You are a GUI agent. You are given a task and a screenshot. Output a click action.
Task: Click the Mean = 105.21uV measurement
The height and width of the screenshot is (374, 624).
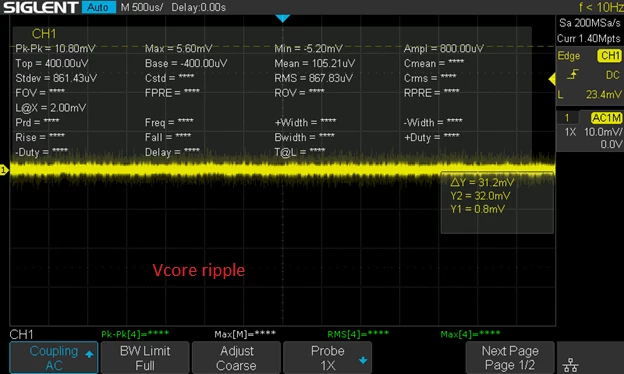pyautogui.click(x=315, y=63)
